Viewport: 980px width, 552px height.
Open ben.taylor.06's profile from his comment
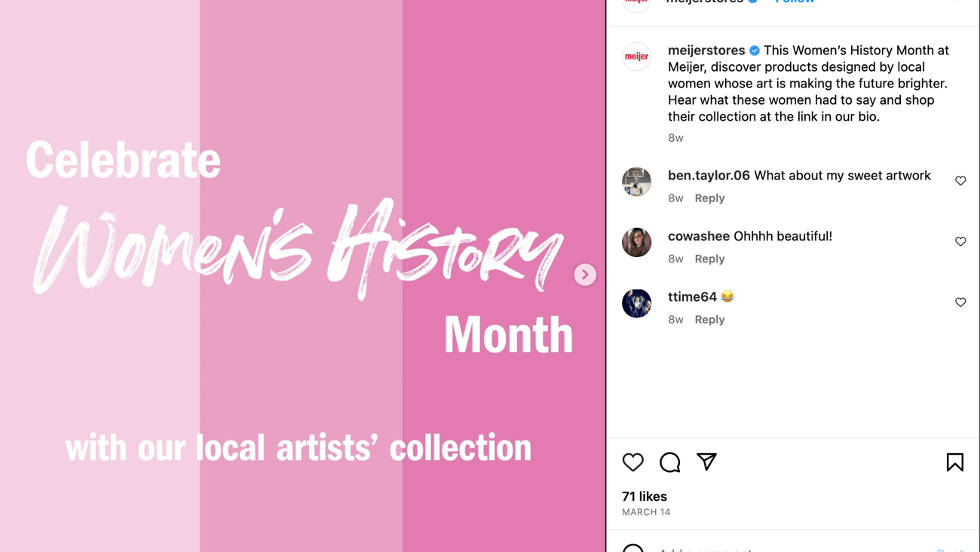[708, 175]
